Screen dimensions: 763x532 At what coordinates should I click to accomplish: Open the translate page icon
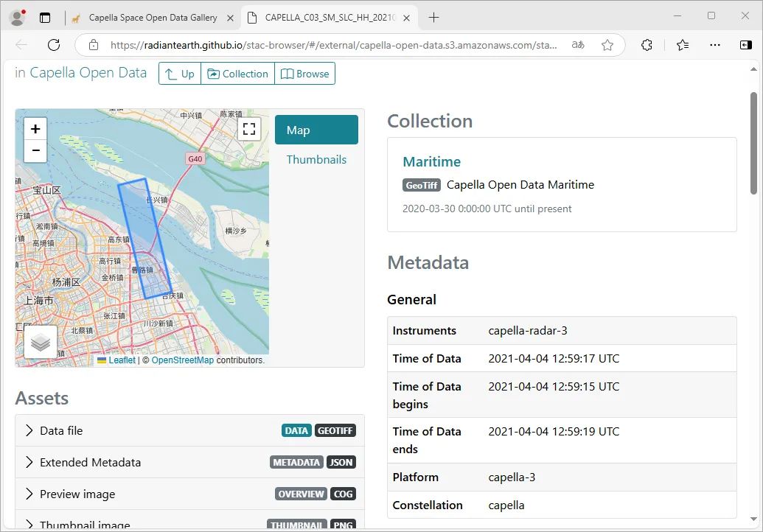tap(578, 45)
